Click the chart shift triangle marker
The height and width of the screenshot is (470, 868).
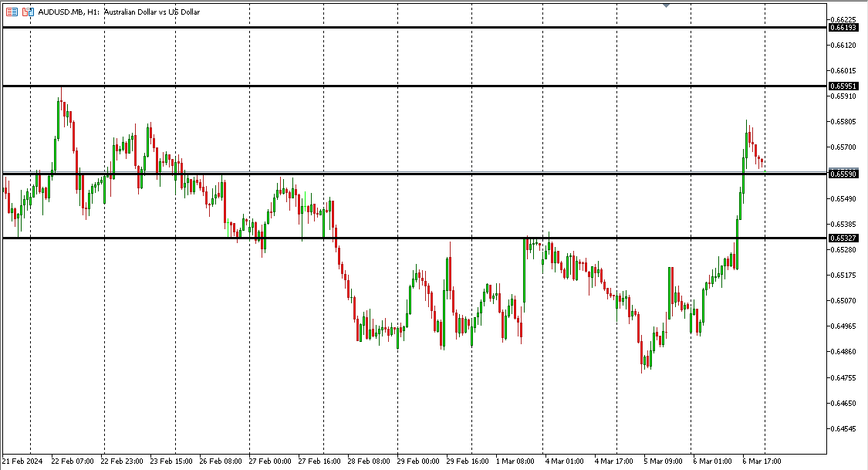pyautogui.click(x=667, y=5)
